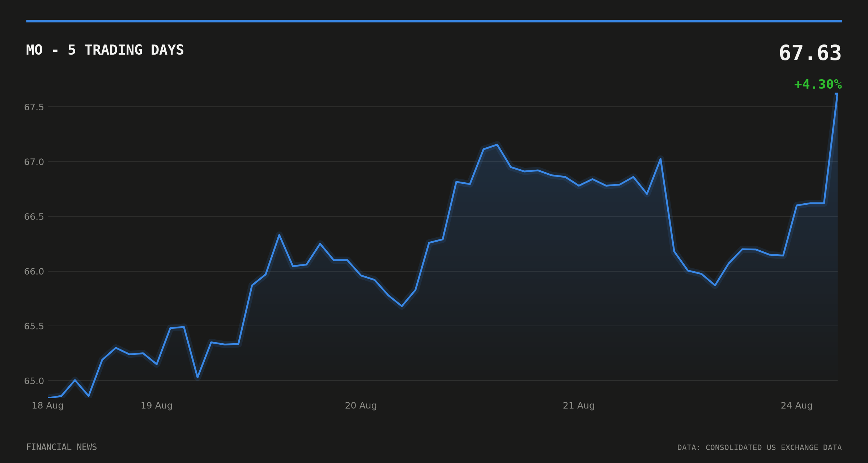
Task: Click the 67.0 y-axis label
Action: [34, 162]
